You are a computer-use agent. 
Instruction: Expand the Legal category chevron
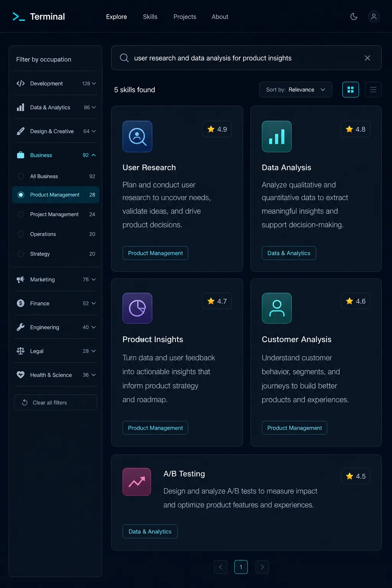94,351
